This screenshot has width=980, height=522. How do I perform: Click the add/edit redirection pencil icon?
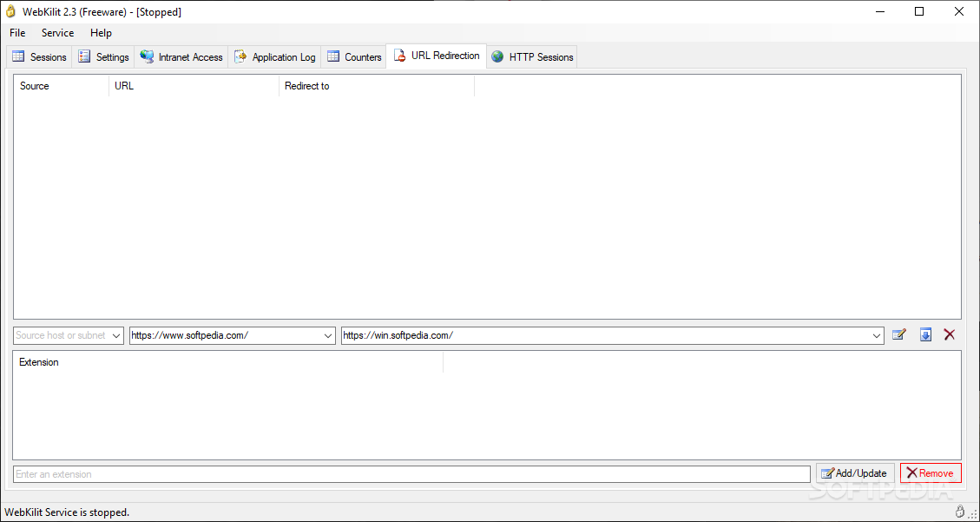pos(898,335)
